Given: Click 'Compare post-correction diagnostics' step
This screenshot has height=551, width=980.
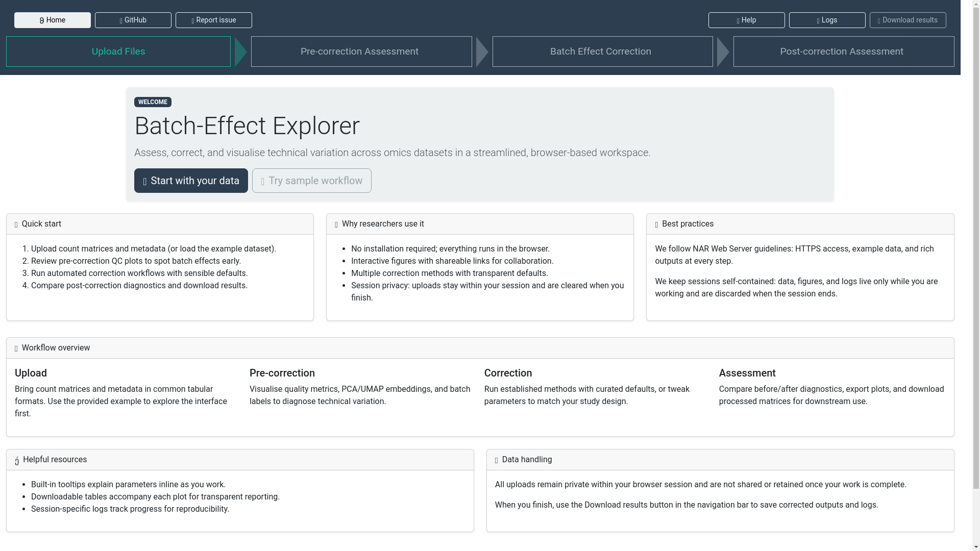Looking at the screenshot, I should click(139, 286).
